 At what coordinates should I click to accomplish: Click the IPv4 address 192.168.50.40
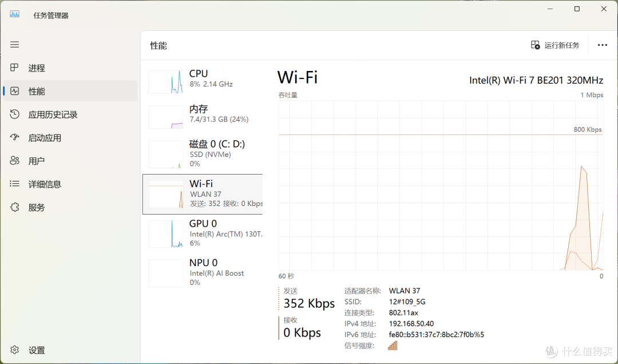(x=411, y=324)
